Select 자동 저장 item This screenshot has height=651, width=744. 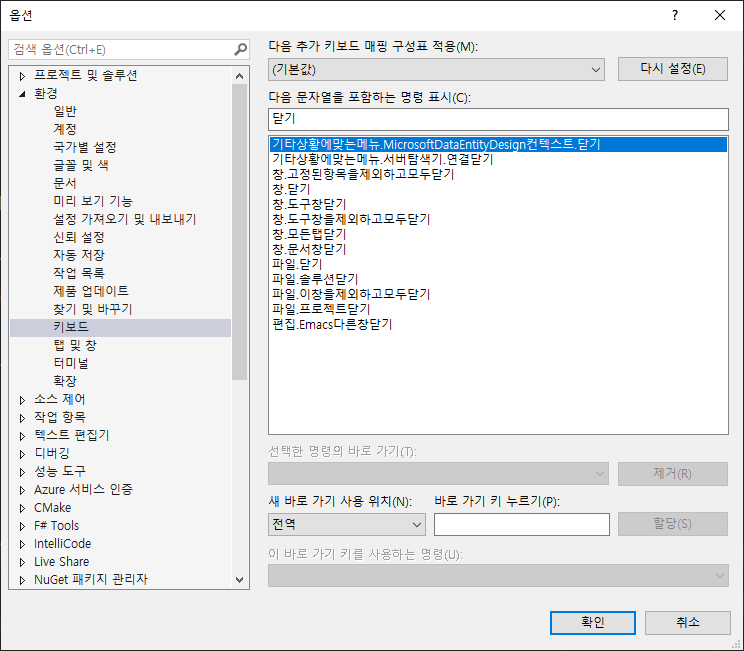(x=78, y=255)
